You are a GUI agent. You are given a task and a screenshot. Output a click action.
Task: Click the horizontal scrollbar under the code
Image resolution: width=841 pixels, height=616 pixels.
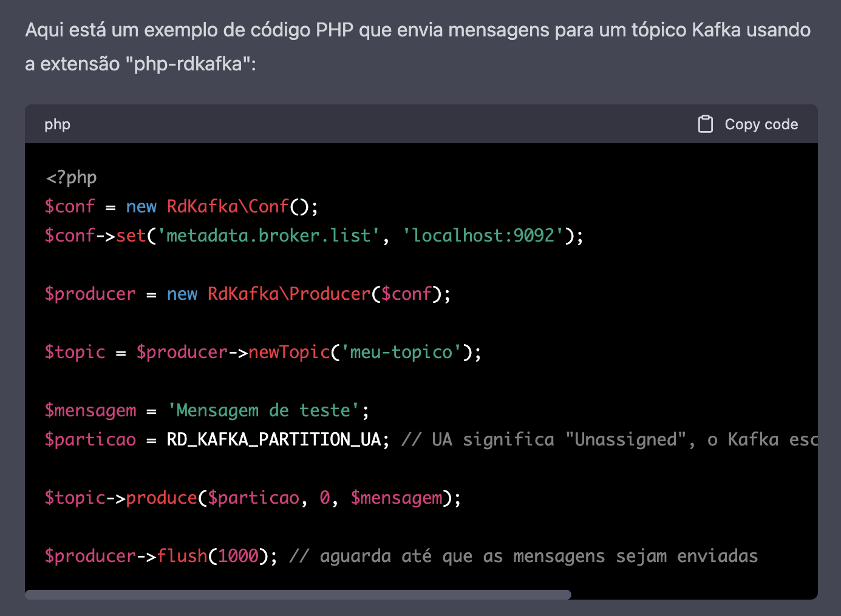tap(298, 595)
